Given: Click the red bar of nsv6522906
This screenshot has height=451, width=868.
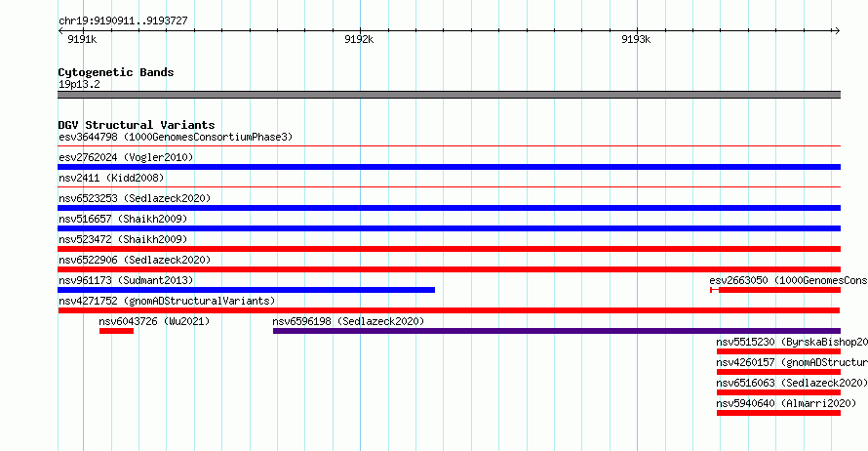Looking at the screenshot, I should coord(449,269).
